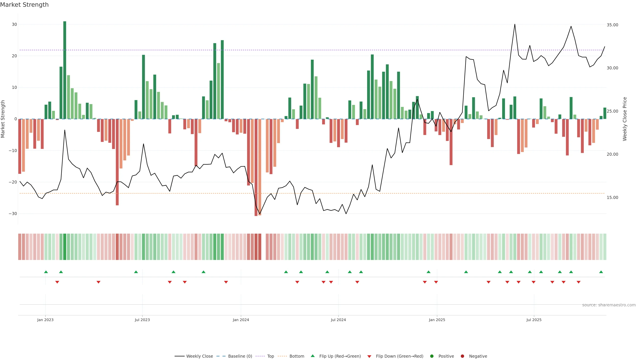644x362 pixels.
Task: Click Flip Down red triangle legend icon
Action: click(369, 356)
